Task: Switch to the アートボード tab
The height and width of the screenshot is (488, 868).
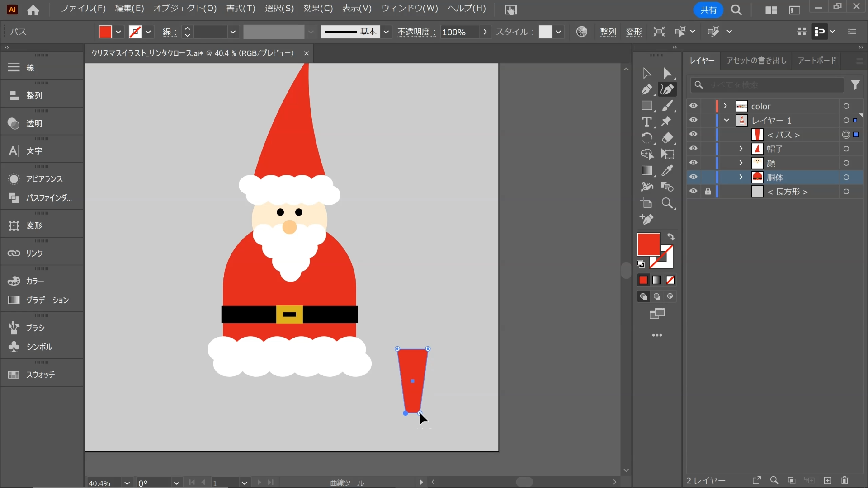Action: [x=816, y=61]
